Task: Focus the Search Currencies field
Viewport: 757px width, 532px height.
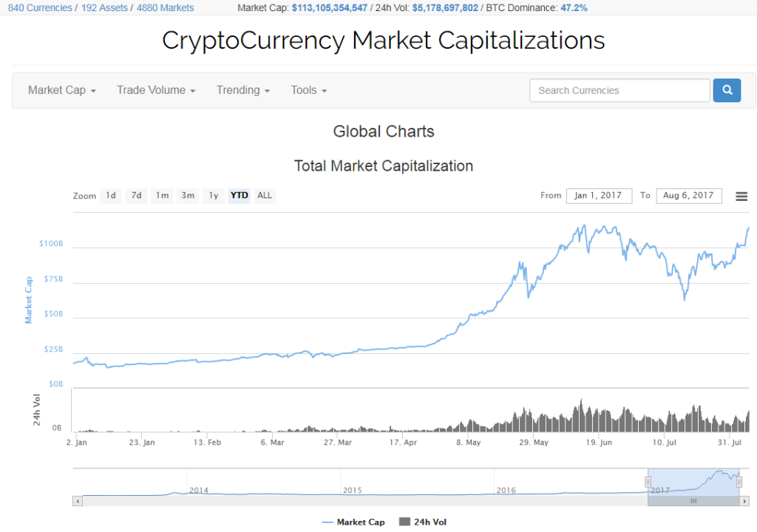Action: [x=619, y=90]
